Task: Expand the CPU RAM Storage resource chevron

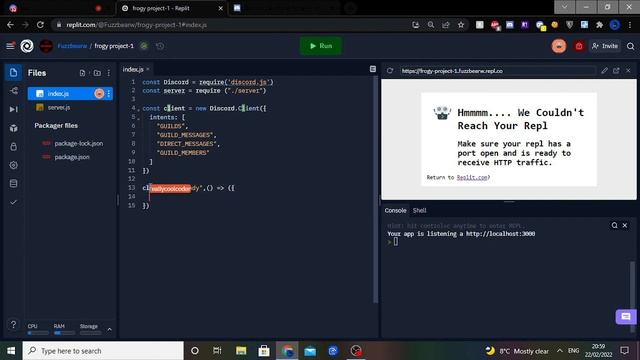Action: tap(109, 329)
